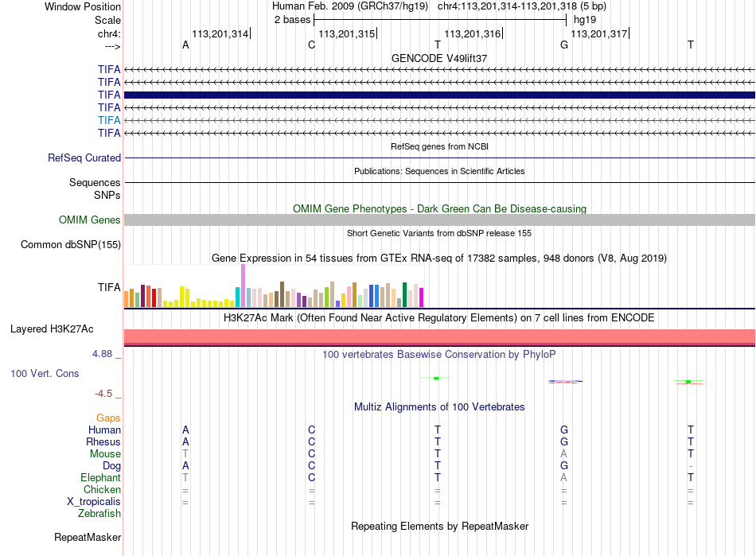Click the OMIM Genes label
756x556 pixels.
tap(89, 220)
